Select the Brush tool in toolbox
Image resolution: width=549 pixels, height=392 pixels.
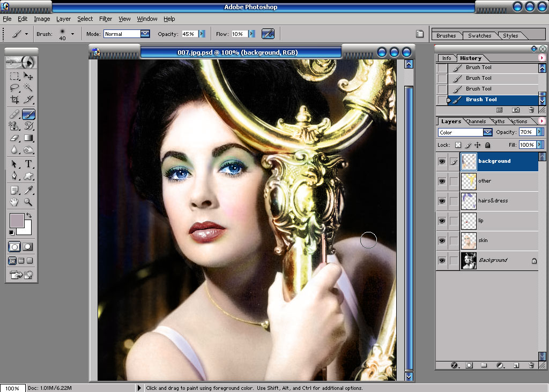(28, 114)
